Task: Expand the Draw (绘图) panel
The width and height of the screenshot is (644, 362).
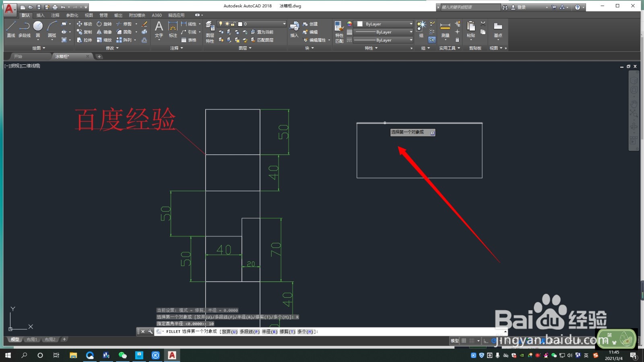Action: tap(39, 48)
